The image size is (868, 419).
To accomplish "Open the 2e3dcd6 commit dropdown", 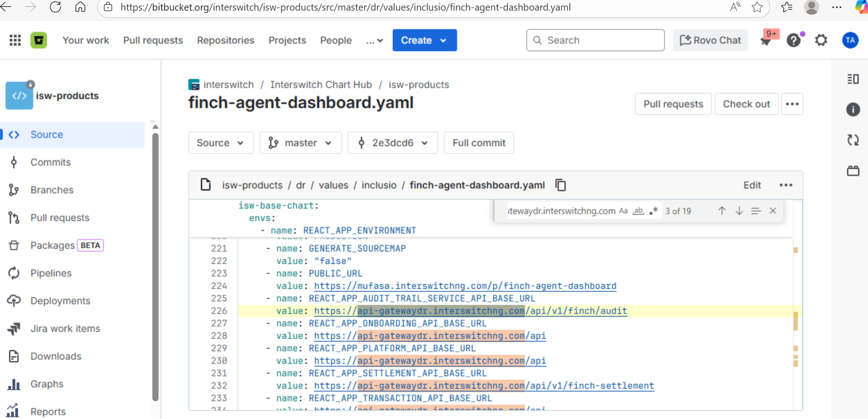I will 392,143.
